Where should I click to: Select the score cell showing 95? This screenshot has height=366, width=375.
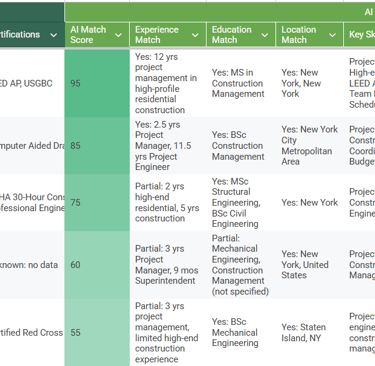click(97, 83)
